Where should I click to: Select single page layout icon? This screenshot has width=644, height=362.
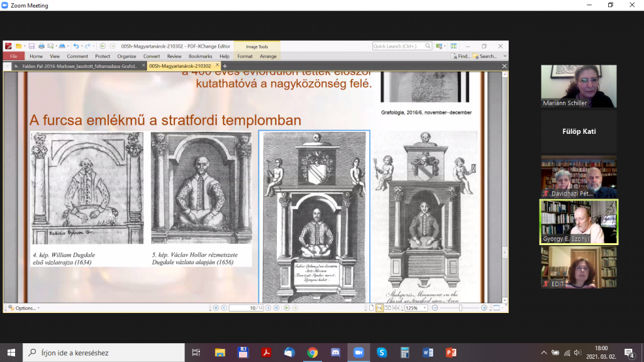372,308
